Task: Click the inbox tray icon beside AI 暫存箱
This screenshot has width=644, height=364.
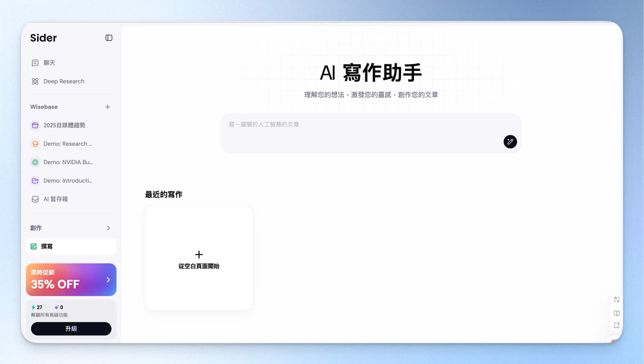Action: click(35, 199)
